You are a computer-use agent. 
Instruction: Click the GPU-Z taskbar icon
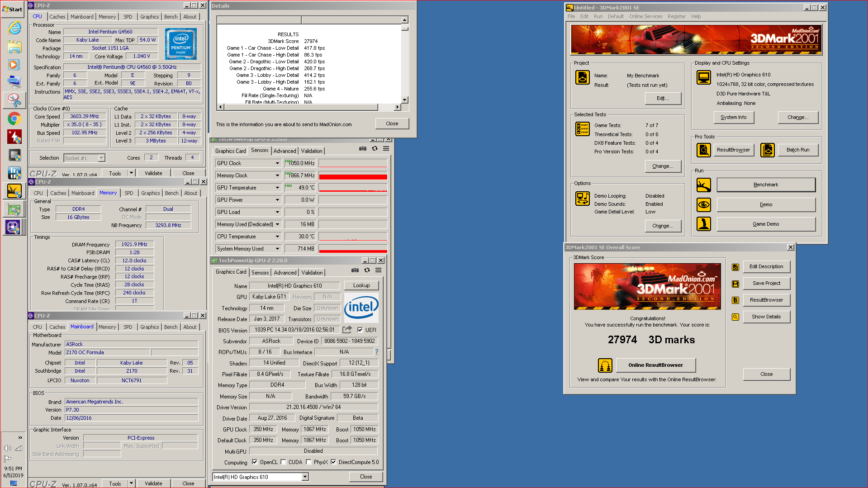click(14, 209)
